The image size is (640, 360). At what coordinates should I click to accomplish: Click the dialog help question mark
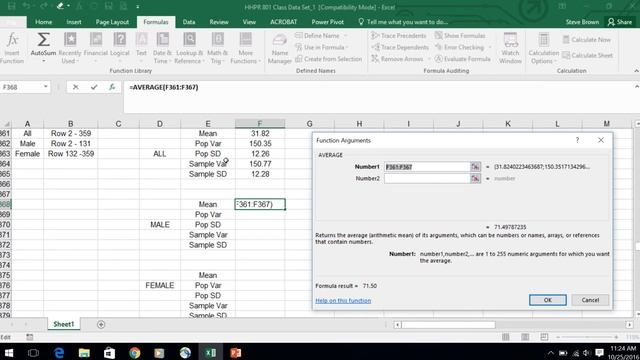pos(577,140)
